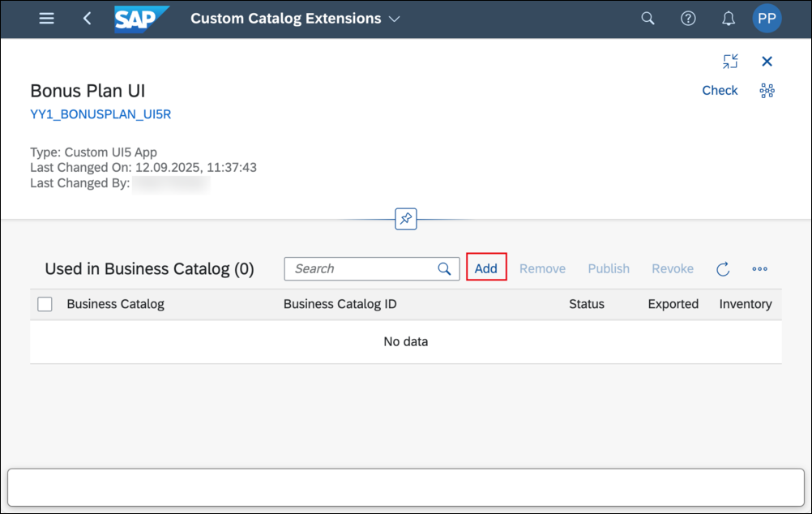Open the help question mark icon
This screenshot has height=514, width=812.
tap(688, 19)
